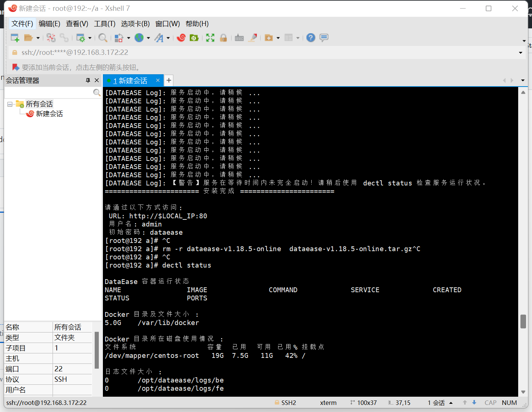Click the terminal vertical scrollbar thumb
This screenshot has width=532, height=412.
[523, 321]
